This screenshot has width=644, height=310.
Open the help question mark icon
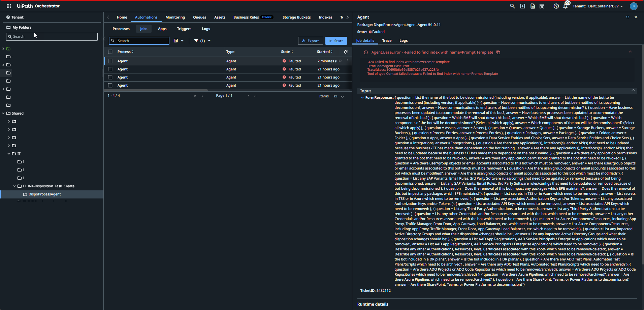tap(556, 6)
